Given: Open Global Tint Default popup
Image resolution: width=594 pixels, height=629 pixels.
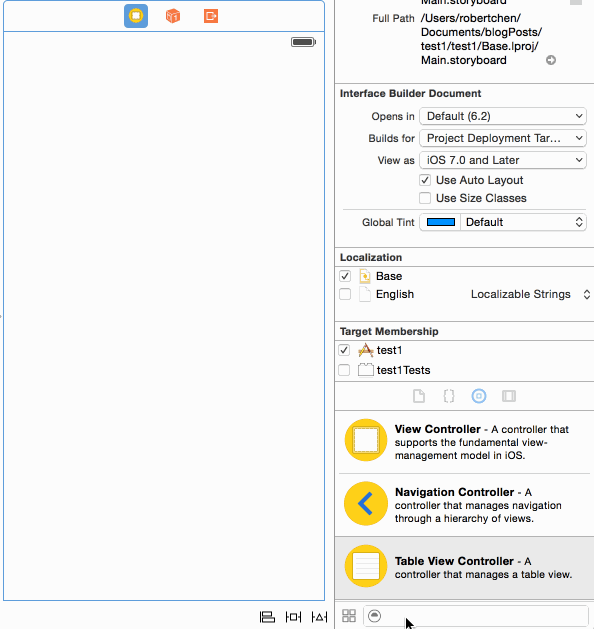Looking at the screenshot, I should [523, 222].
